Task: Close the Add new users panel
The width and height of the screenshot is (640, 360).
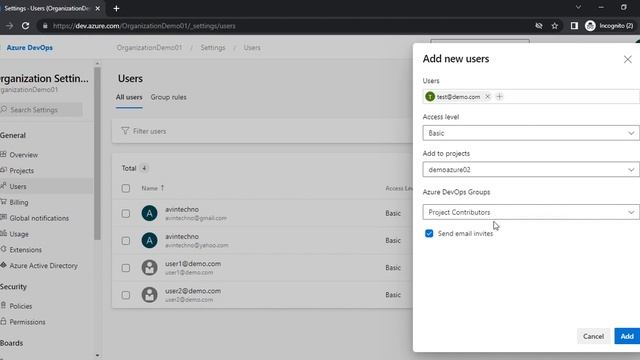Action: point(627,60)
